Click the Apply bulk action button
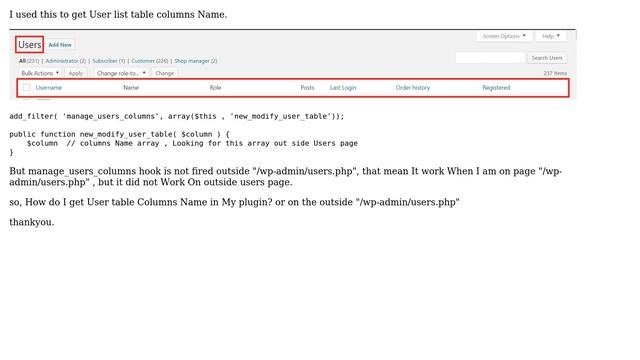Image resolution: width=640 pixels, height=360 pixels. [x=76, y=73]
